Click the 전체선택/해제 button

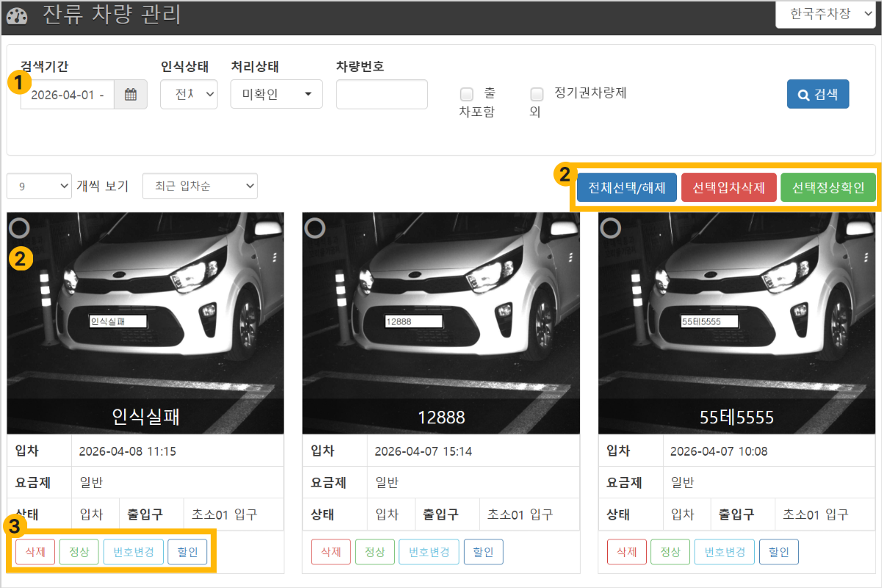[x=627, y=187]
